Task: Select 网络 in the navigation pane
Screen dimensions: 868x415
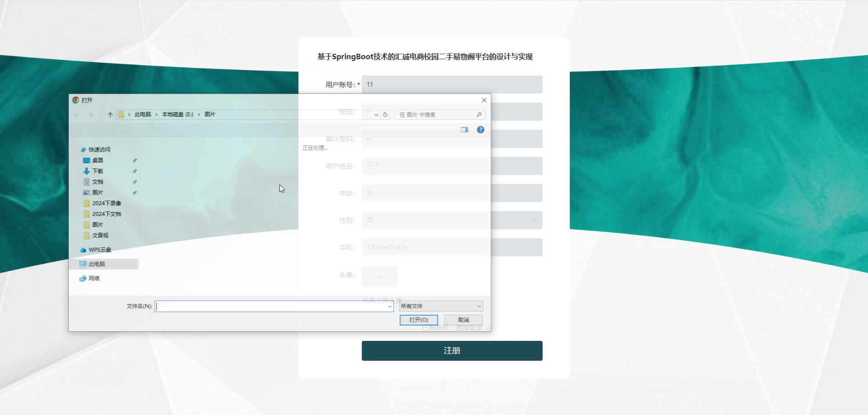Action: tap(94, 278)
